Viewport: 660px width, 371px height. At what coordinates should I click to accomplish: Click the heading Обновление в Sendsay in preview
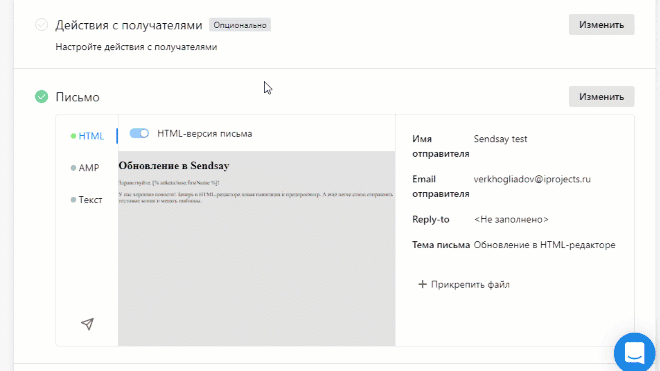(174, 166)
